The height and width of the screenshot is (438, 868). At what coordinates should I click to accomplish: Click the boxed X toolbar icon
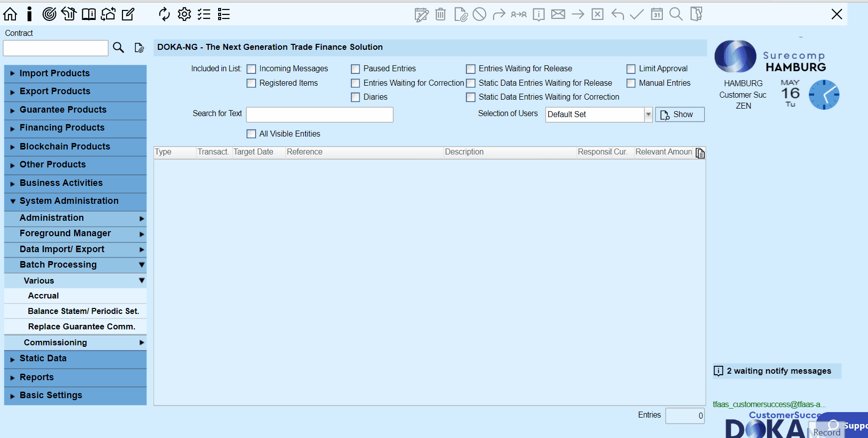point(598,14)
